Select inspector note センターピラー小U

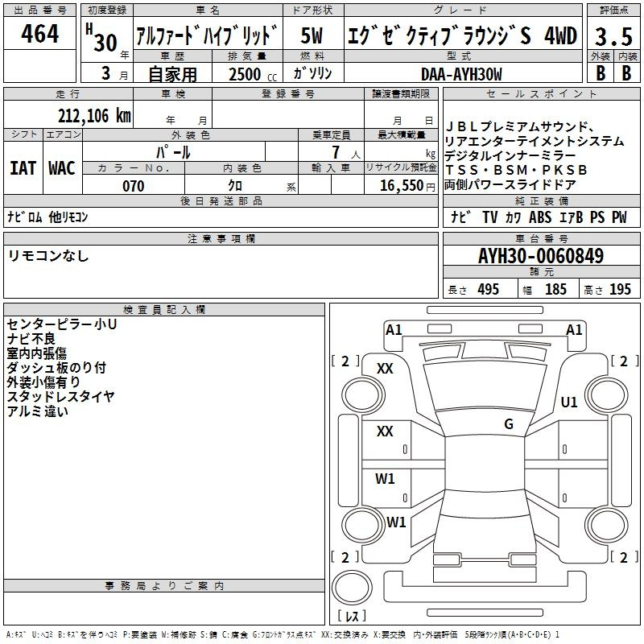(62, 324)
